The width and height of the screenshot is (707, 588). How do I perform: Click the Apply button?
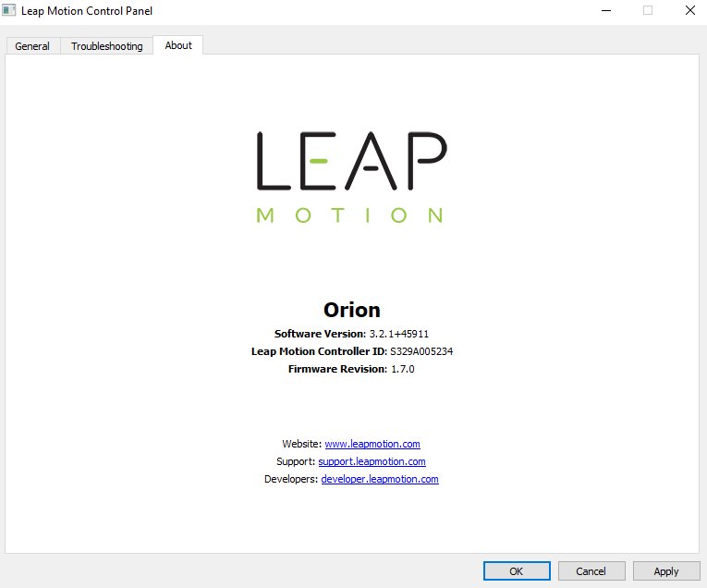click(666, 570)
